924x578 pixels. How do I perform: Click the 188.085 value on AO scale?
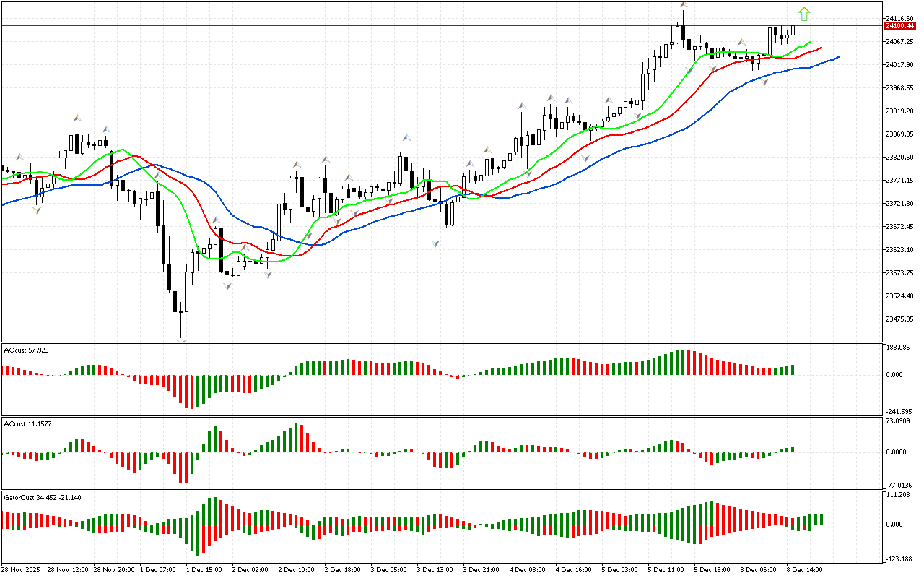pos(899,348)
